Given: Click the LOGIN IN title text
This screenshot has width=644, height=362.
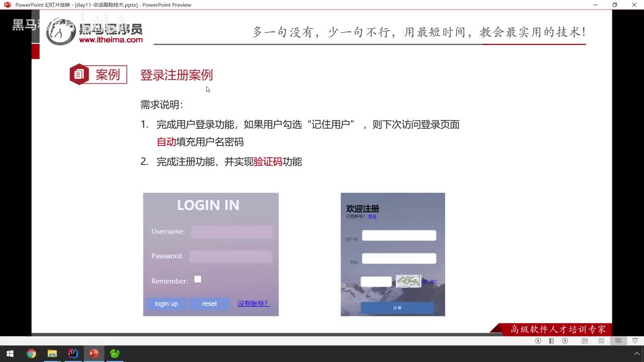Looking at the screenshot, I should click(208, 205).
